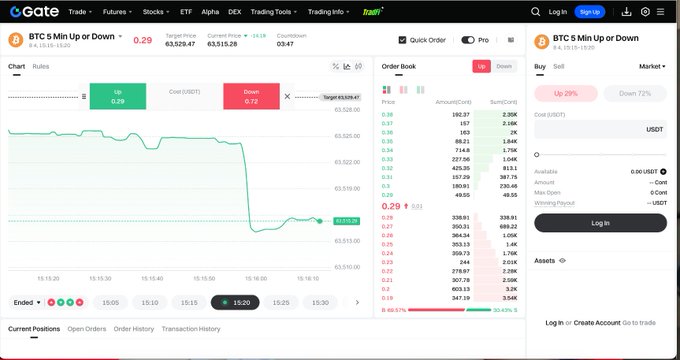Show later time rounds with right chevron
Image resolution: width=680 pixels, height=360 pixels.
357,302
